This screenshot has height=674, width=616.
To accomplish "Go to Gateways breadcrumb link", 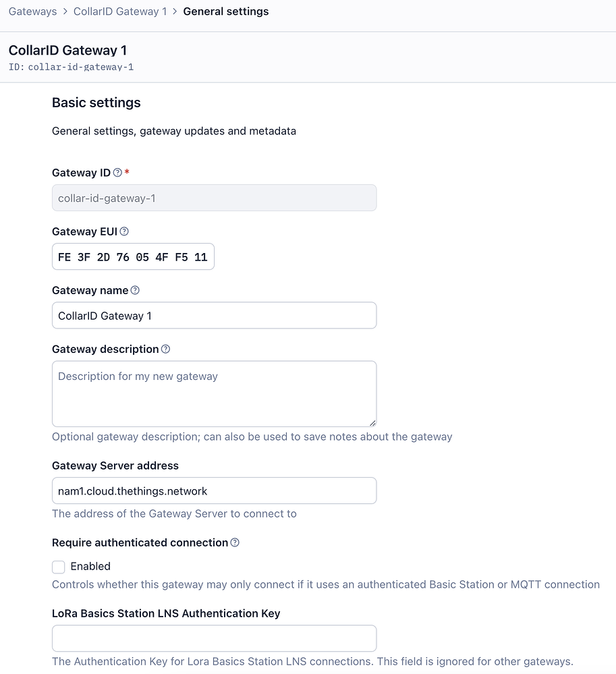I will (32, 11).
